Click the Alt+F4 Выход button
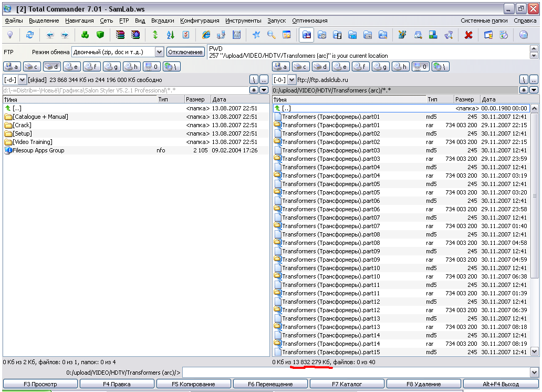The height and width of the screenshot is (392, 542). (x=501, y=384)
